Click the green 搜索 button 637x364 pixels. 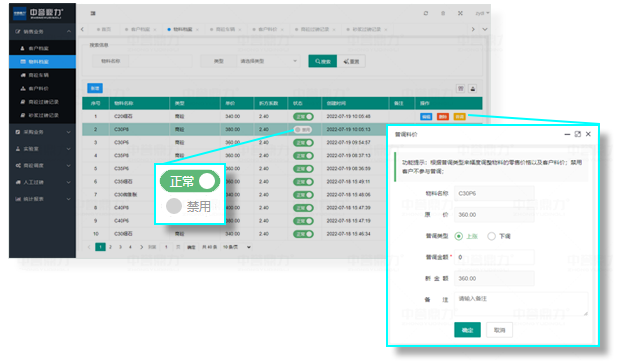click(323, 61)
